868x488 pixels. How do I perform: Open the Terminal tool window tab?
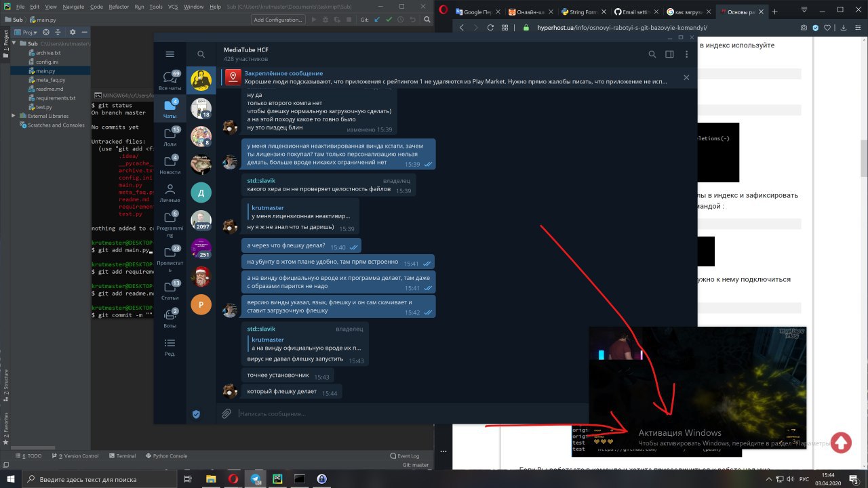point(122,456)
